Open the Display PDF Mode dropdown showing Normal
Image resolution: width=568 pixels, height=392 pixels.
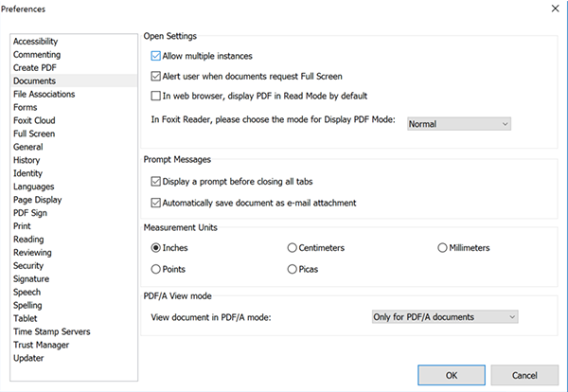click(x=459, y=124)
